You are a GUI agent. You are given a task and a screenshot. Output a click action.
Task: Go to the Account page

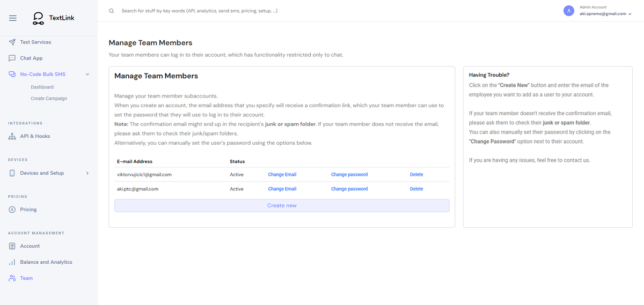(30, 246)
